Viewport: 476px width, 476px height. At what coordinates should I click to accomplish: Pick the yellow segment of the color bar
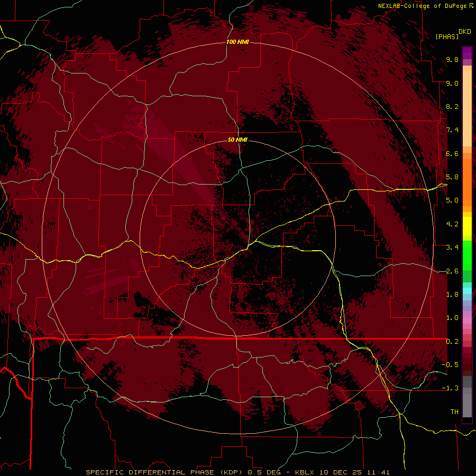point(467,226)
